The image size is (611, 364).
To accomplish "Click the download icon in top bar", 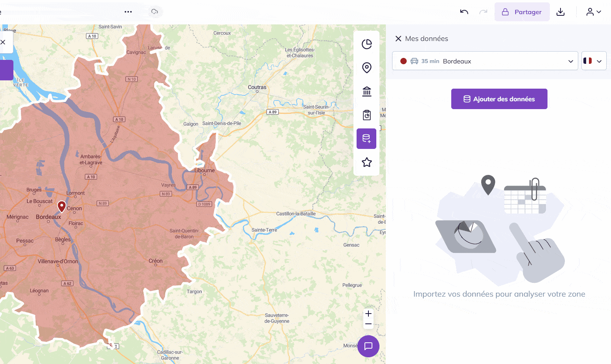I will [560, 12].
